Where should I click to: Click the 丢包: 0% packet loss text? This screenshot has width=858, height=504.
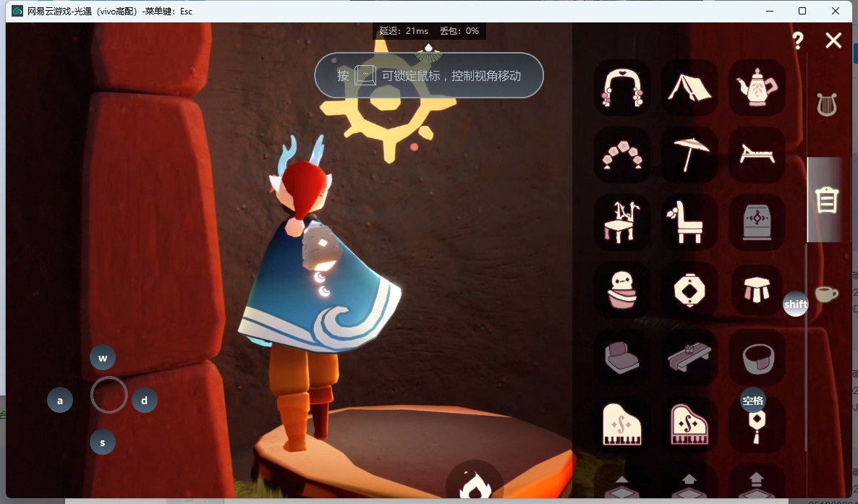click(x=459, y=30)
